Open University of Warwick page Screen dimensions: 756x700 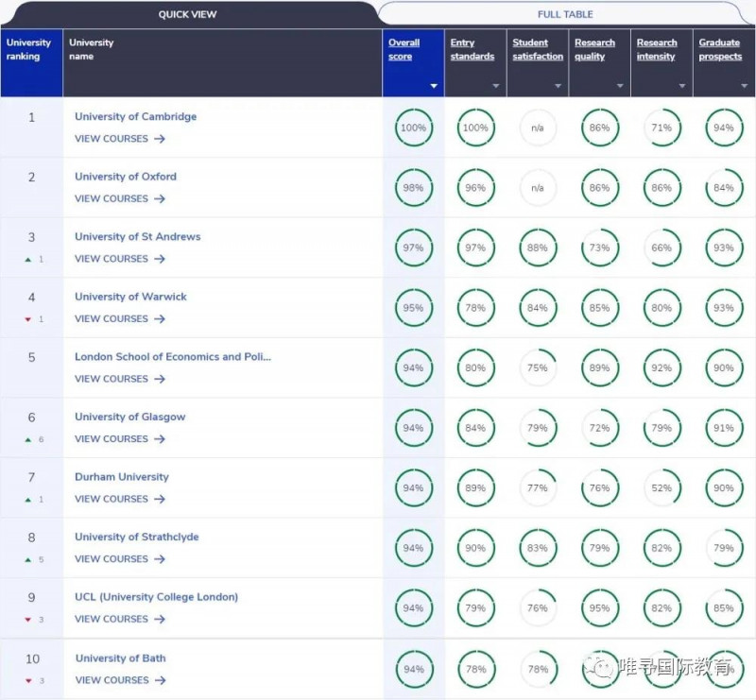pyautogui.click(x=130, y=297)
